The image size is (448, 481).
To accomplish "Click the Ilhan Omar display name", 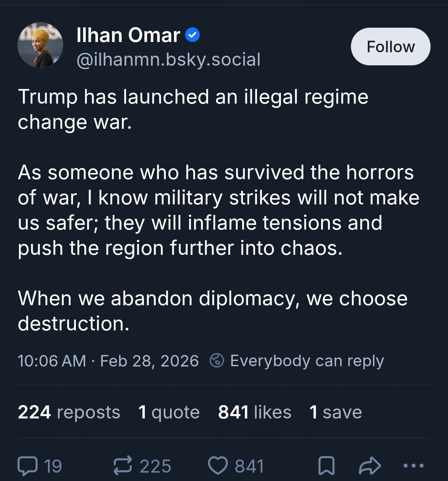I will 128,35.
